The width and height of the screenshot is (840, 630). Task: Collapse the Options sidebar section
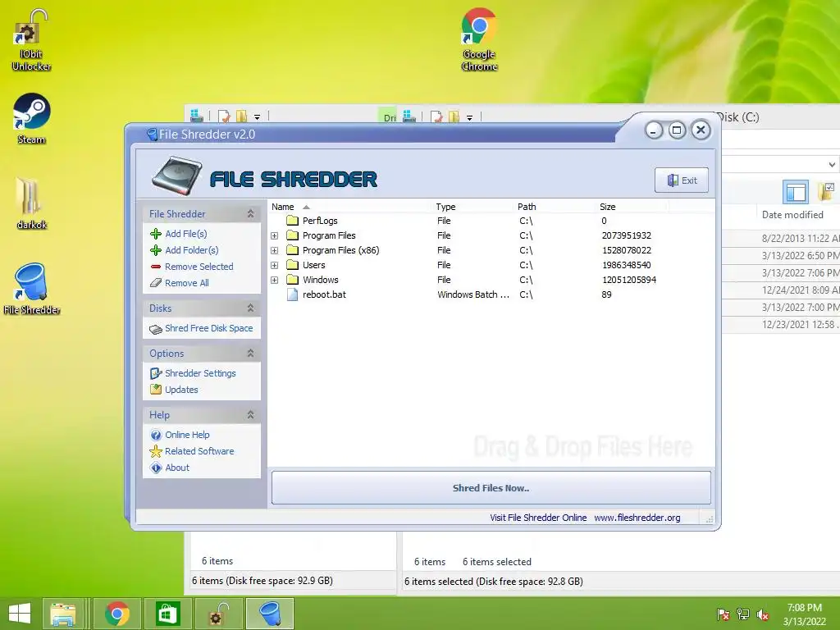pos(250,353)
